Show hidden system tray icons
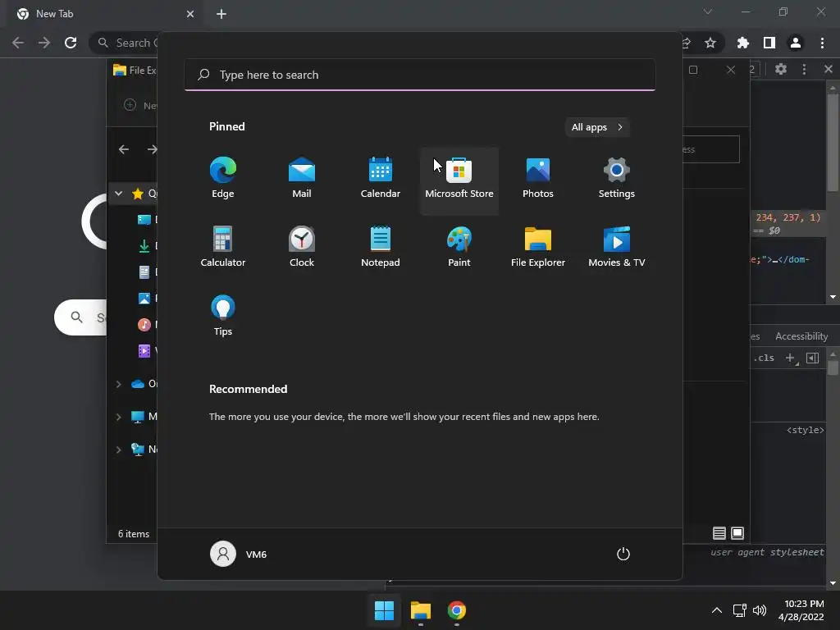Image resolution: width=840 pixels, height=630 pixels. [717, 610]
